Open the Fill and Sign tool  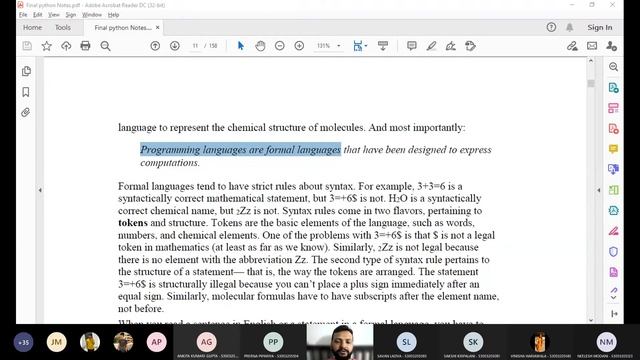451,46
